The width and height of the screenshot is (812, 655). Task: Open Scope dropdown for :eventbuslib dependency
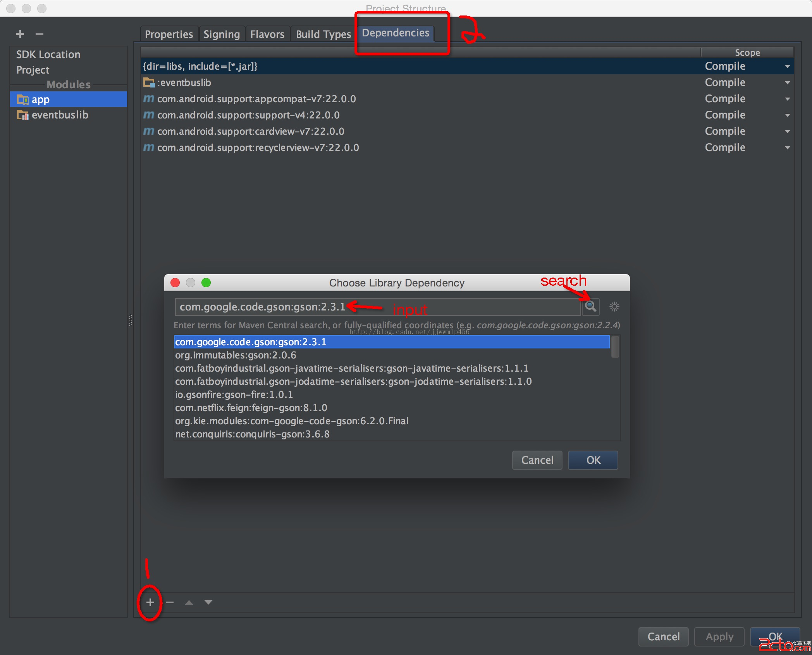[787, 83]
